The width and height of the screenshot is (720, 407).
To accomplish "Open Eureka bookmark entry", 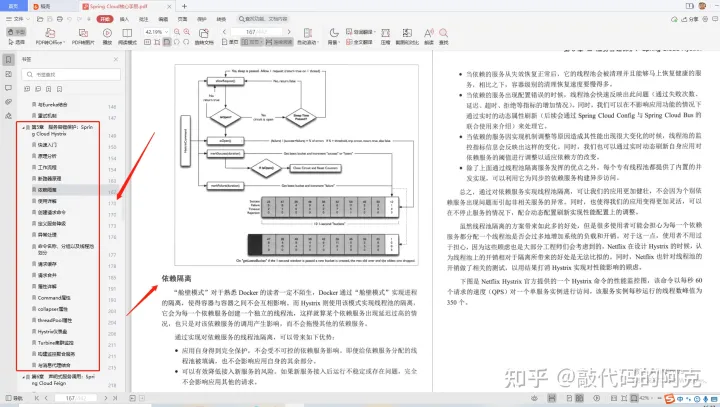I will pyautogui.click(x=52, y=105).
